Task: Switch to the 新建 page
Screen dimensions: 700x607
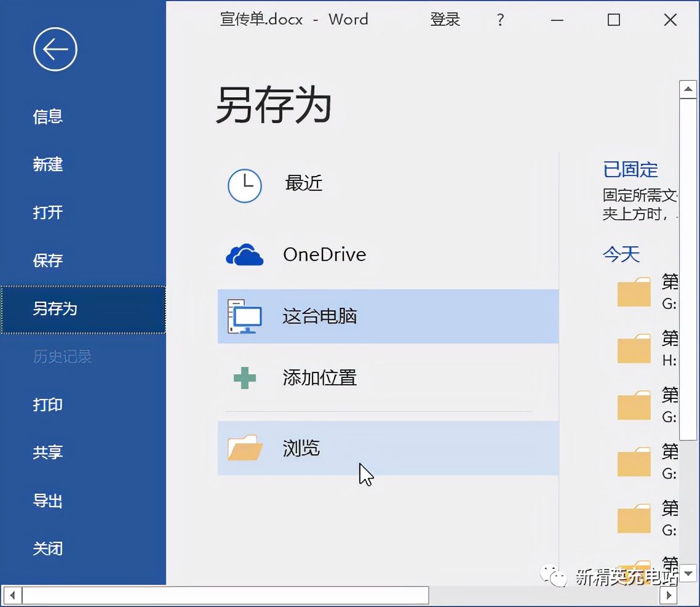Action: 47,164
